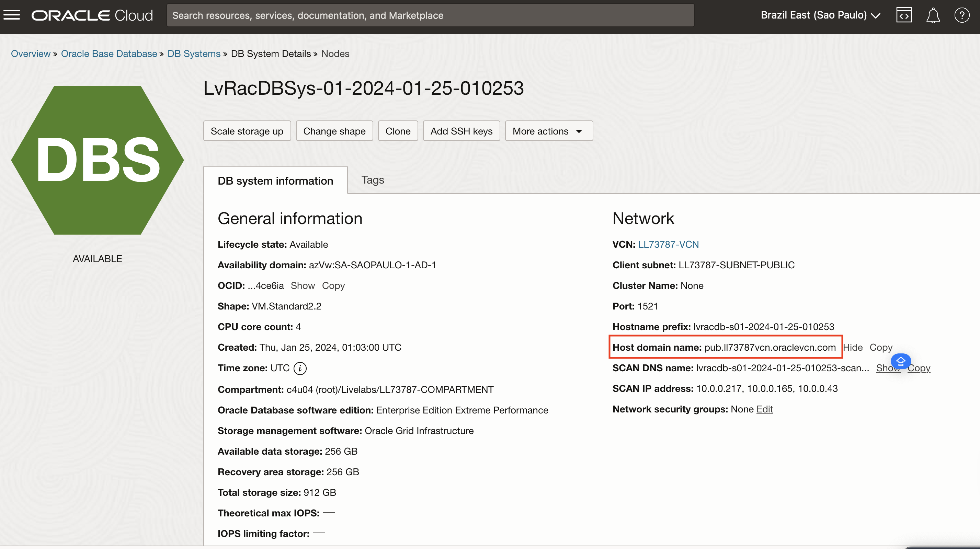The width and height of the screenshot is (980, 549).
Task: Open the hamburger navigation menu
Action: [x=12, y=15]
